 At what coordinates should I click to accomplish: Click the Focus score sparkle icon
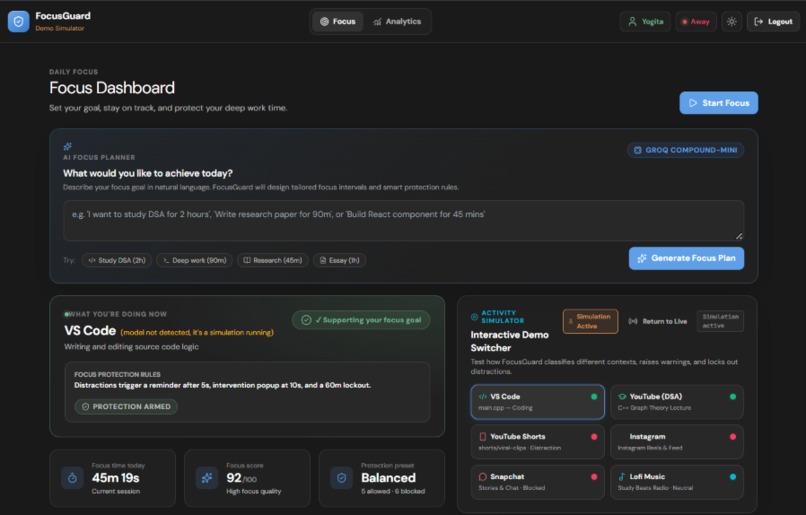click(x=207, y=478)
